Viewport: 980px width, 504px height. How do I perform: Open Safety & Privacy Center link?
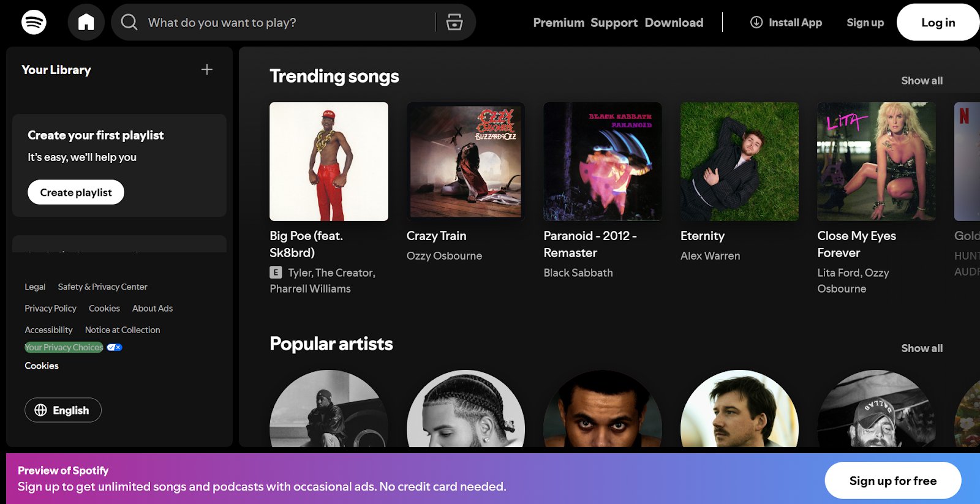point(102,287)
